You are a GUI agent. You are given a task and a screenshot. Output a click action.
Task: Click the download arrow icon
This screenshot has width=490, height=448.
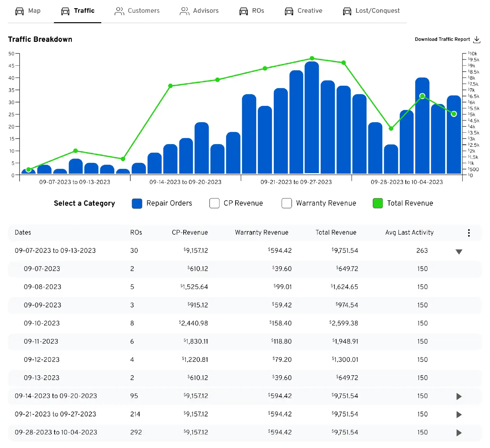click(x=477, y=40)
